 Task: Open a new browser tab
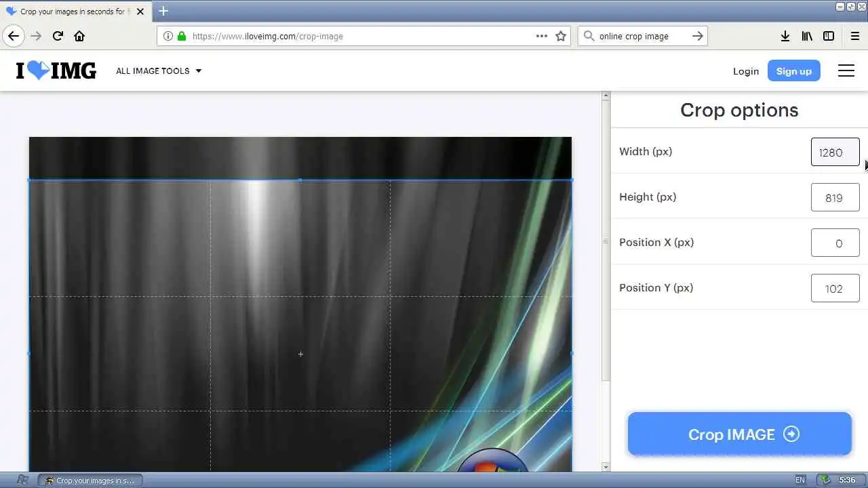tap(163, 11)
